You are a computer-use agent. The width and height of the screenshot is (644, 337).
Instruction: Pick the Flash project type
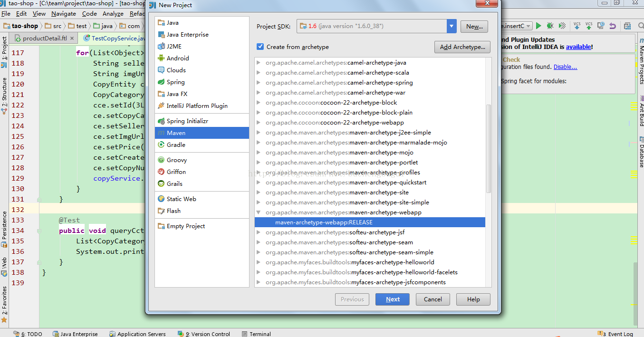pos(202,211)
